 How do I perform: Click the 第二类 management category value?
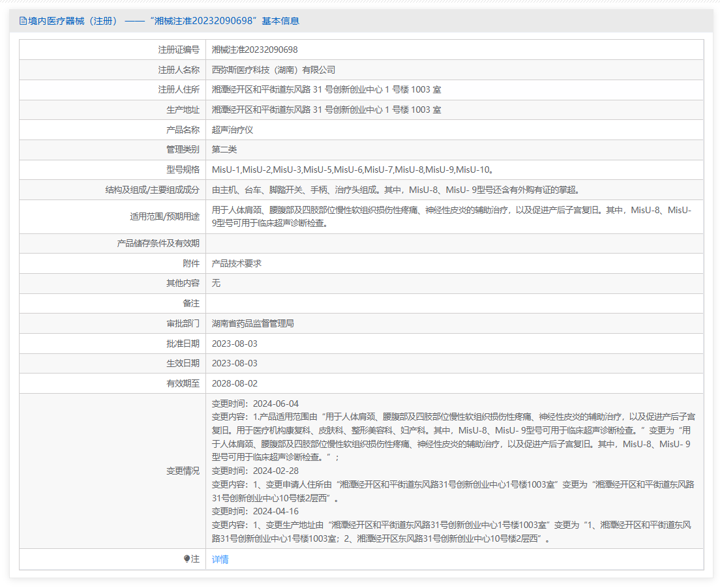pyautogui.click(x=224, y=149)
